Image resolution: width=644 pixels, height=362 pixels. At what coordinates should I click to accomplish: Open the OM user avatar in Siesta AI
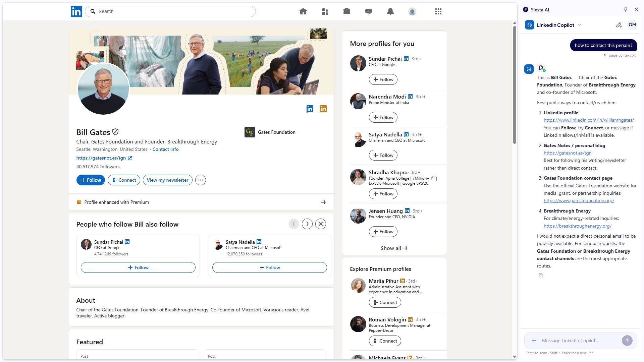(x=632, y=25)
